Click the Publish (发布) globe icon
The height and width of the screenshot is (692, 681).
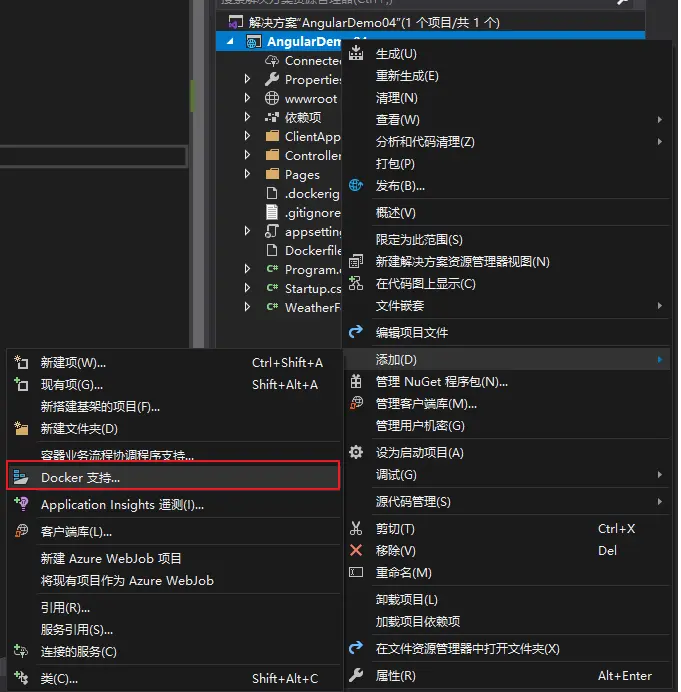356,185
